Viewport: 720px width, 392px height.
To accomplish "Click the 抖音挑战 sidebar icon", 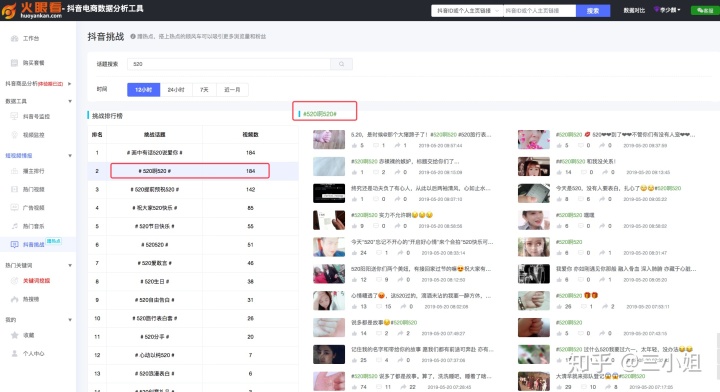I will [x=15, y=245].
